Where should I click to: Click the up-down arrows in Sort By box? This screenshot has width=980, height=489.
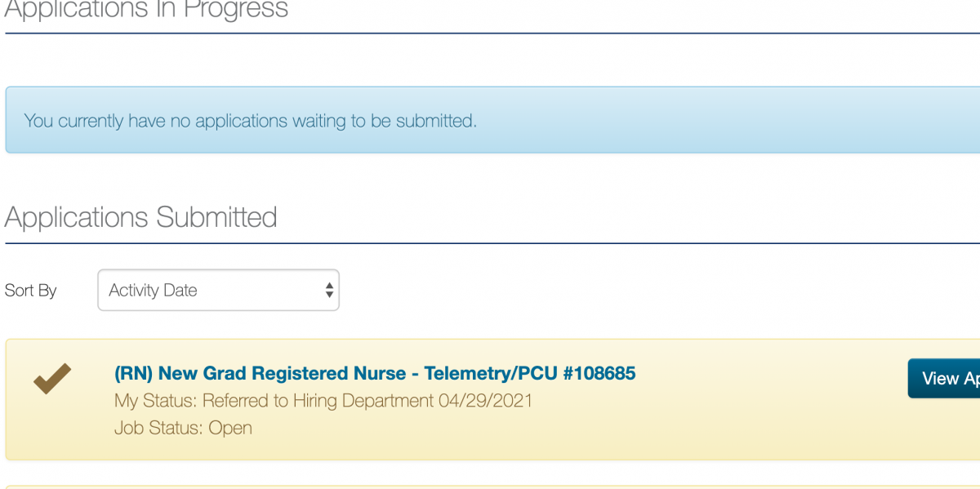coord(329,290)
